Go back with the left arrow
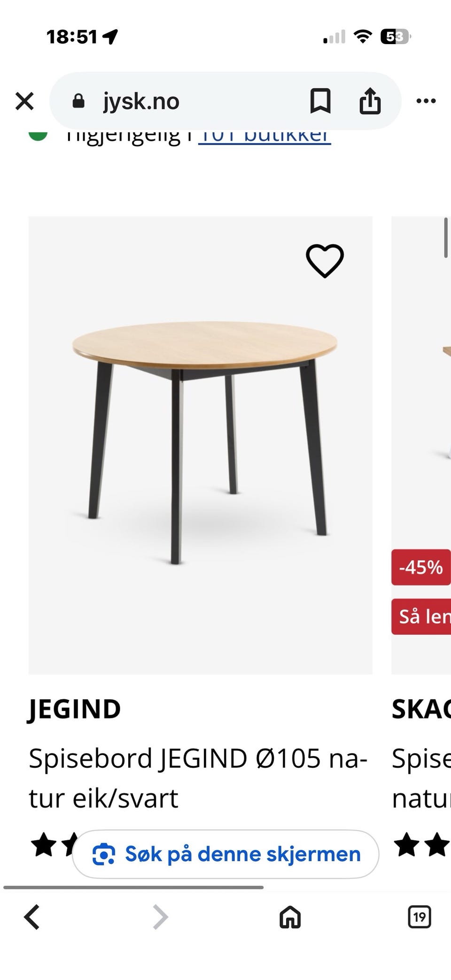The width and height of the screenshot is (451, 980). [32, 917]
